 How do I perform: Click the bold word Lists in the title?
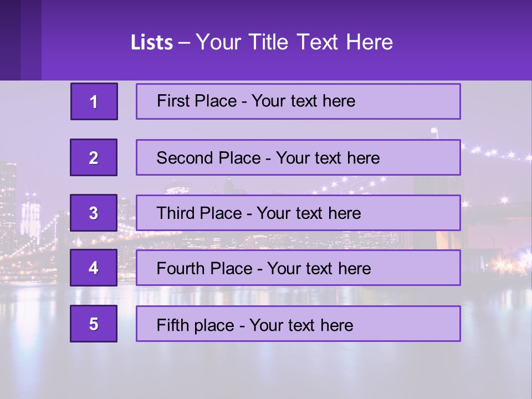click(152, 43)
